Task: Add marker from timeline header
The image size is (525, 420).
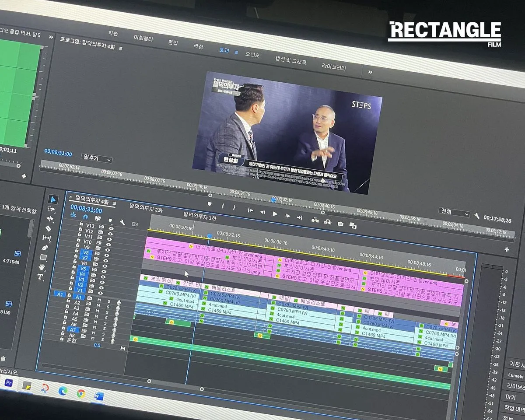Action: [x=110, y=220]
